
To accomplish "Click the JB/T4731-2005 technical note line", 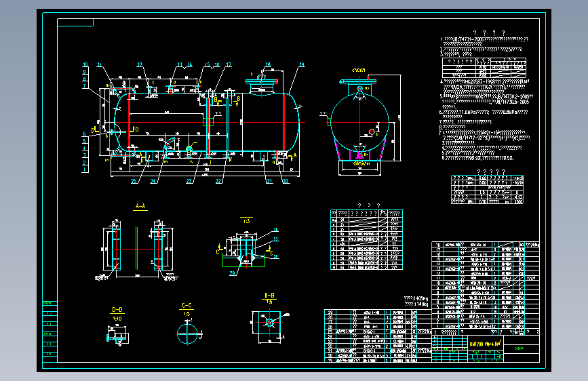I will tap(484, 39).
